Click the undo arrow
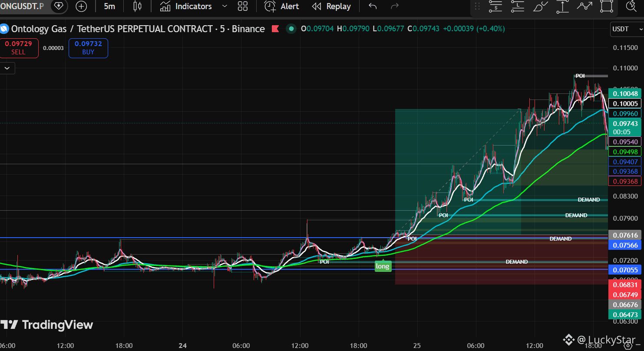Image resolution: width=644 pixels, height=351 pixels. 373,7
